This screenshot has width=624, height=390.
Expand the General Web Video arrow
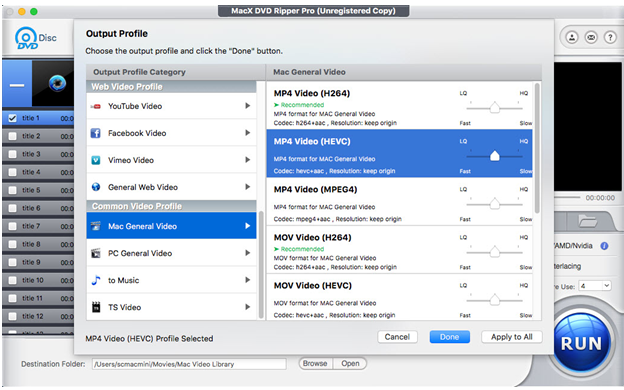click(248, 187)
